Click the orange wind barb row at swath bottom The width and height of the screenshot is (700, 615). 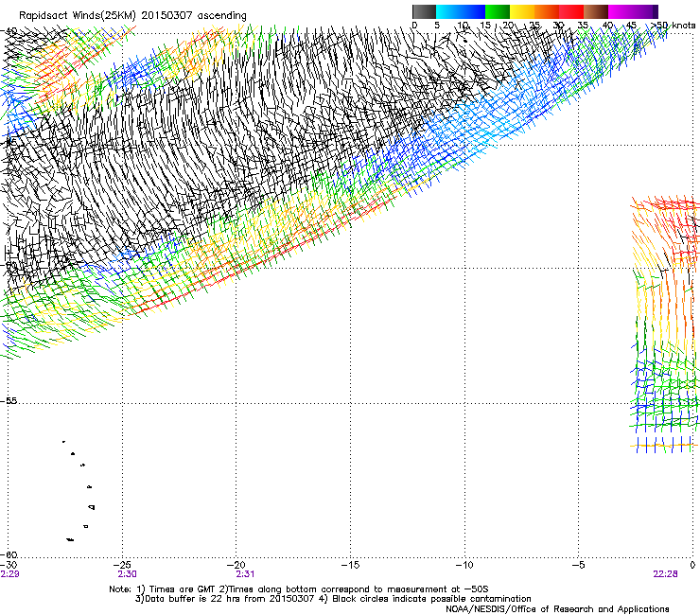pyautogui.click(x=664, y=446)
